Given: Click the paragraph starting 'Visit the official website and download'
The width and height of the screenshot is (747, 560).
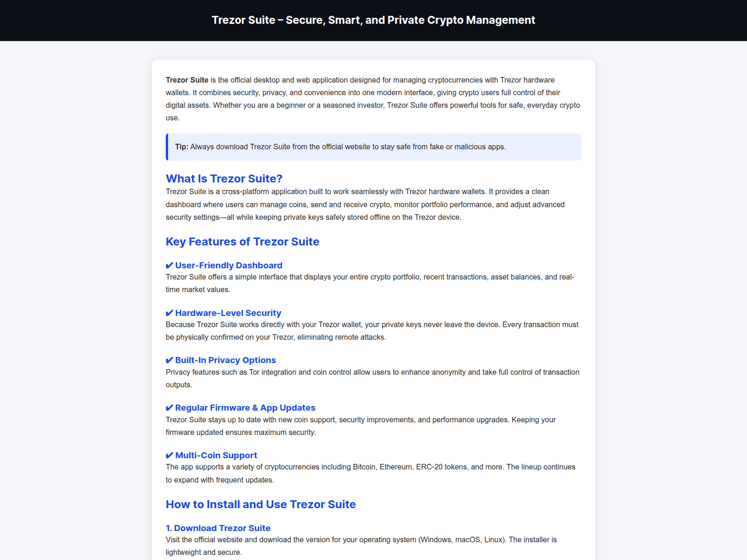Looking at the screenshot, I should tap(373, 546).
